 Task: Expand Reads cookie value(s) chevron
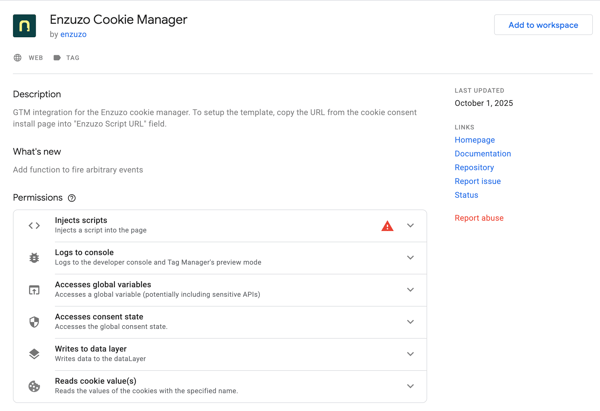tap(410, 386)
